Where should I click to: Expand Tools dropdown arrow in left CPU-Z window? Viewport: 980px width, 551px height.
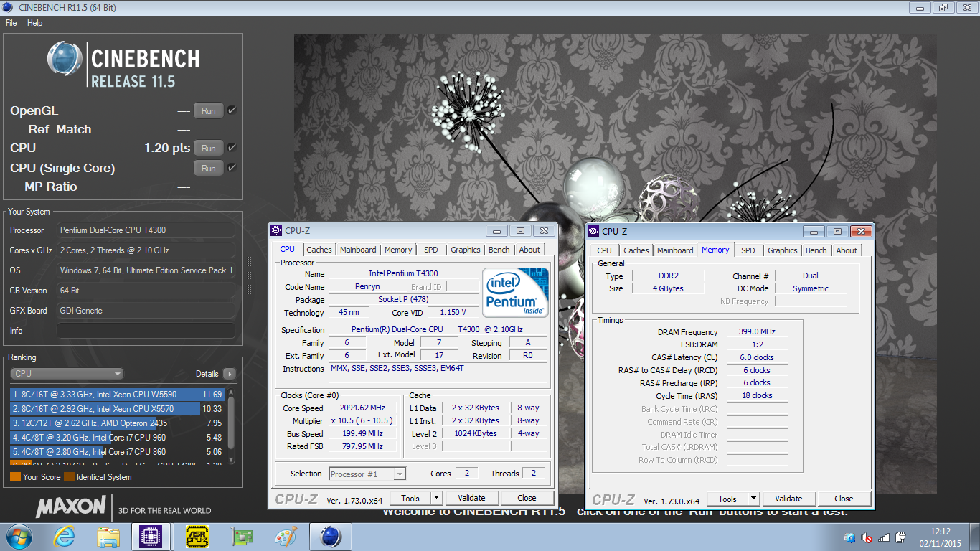436,498
